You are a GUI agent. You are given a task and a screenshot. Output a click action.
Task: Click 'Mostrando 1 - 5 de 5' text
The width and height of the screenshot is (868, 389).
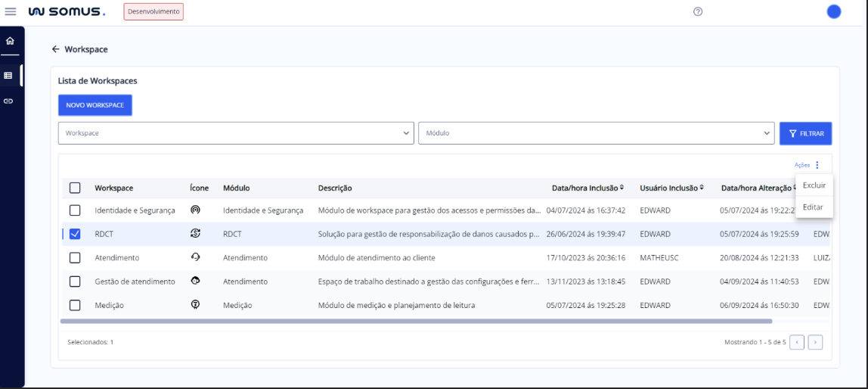755,342
